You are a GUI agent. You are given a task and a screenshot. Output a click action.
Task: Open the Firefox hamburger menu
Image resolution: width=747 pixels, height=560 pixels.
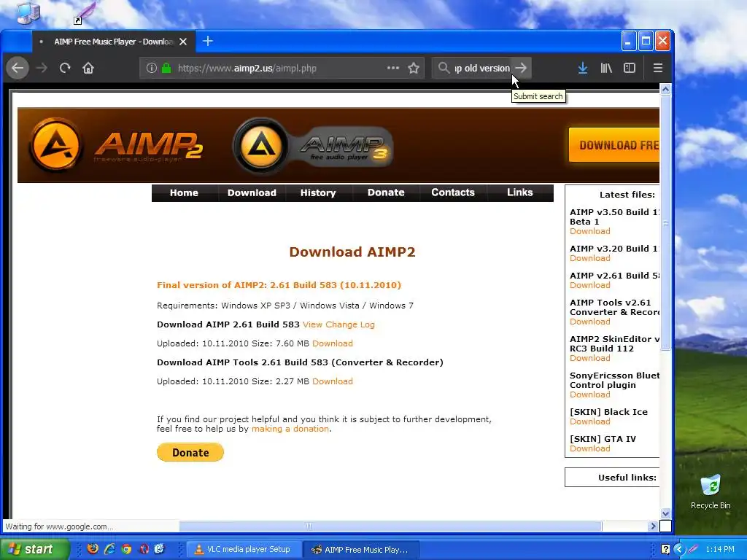coord(658,68)
